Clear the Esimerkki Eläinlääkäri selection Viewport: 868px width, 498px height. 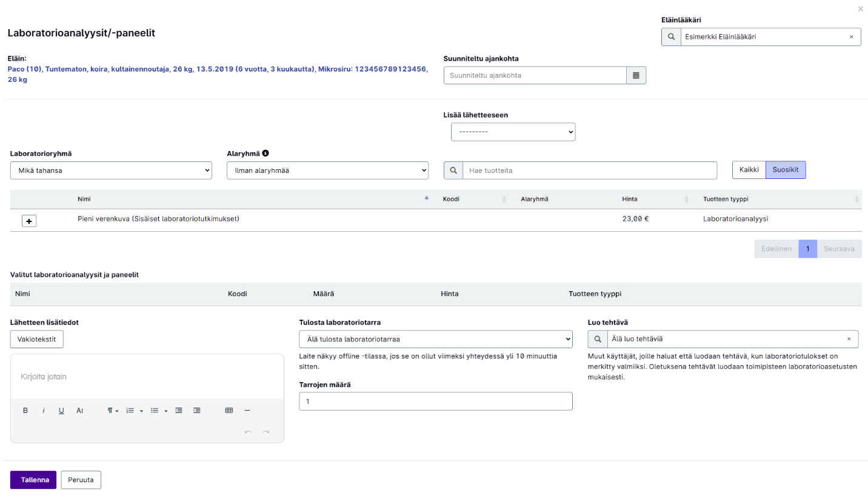coord(851,37)
